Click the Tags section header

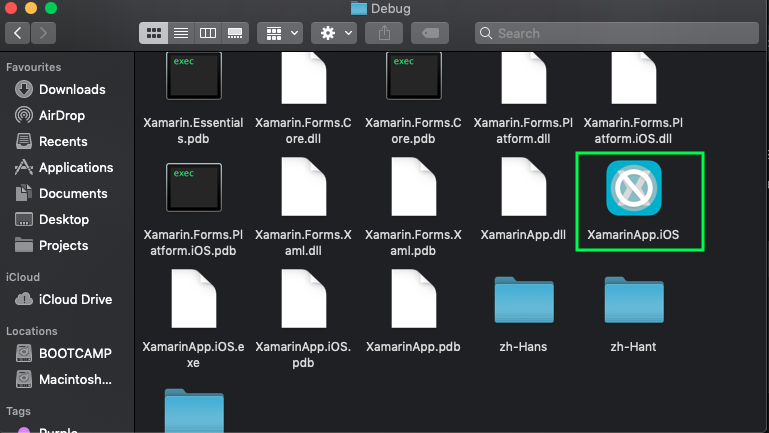[18, 411]
